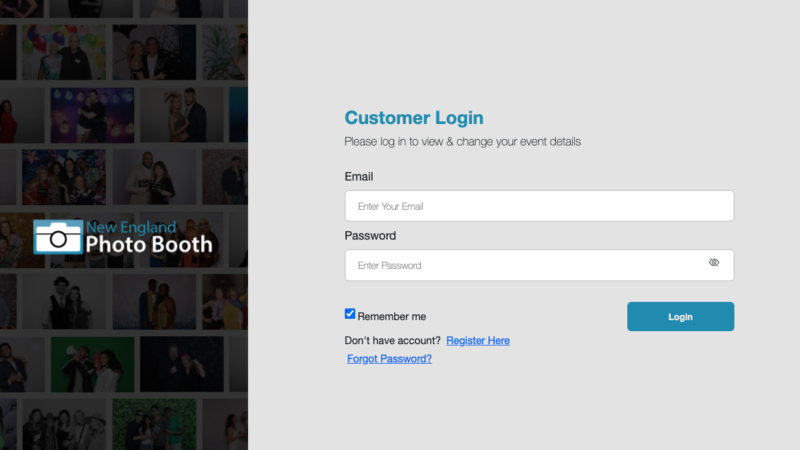Click the Password field label
The height and width of the screenshot is (450, 800).
370,236
